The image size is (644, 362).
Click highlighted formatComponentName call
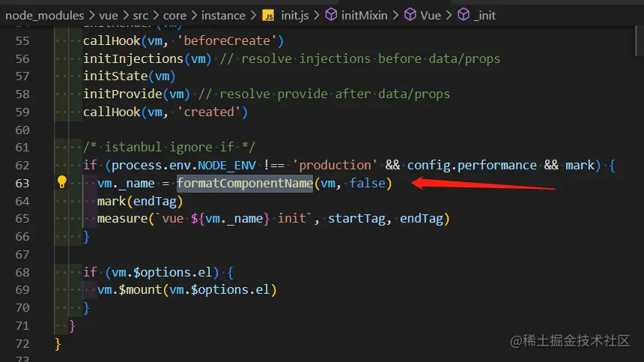[245, 184]
